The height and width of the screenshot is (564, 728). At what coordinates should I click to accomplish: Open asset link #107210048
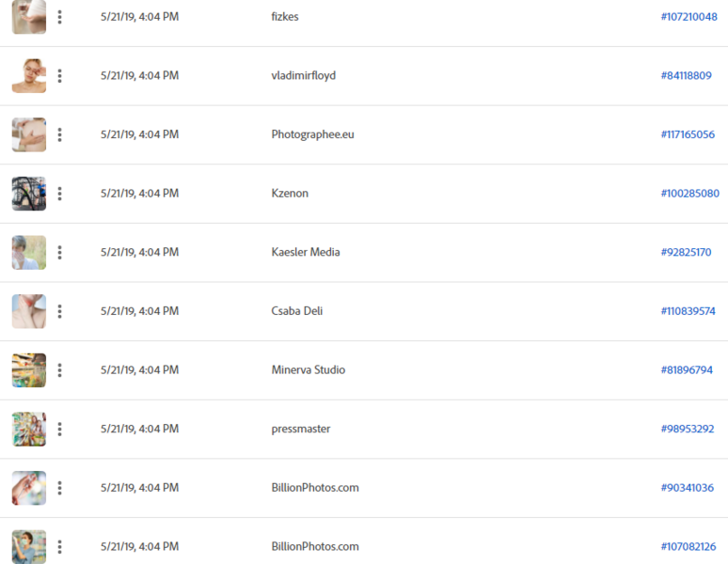(689, 17)
